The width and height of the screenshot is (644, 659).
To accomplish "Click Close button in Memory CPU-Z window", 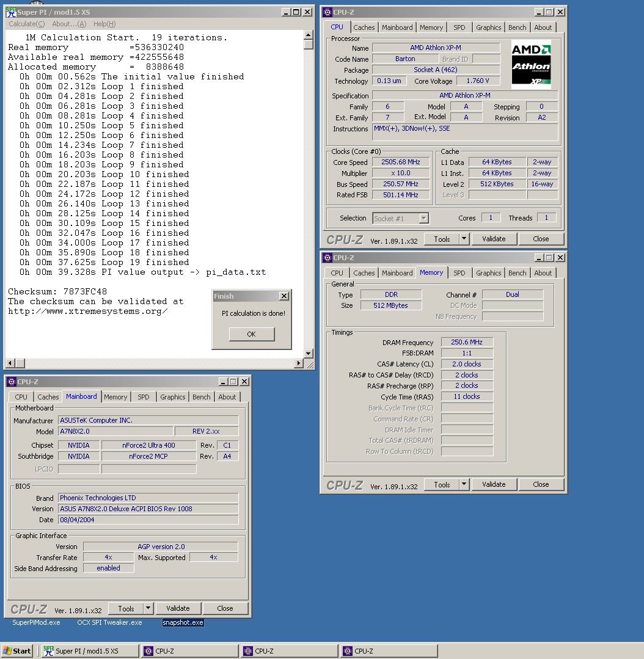I will tap(541, 484).
